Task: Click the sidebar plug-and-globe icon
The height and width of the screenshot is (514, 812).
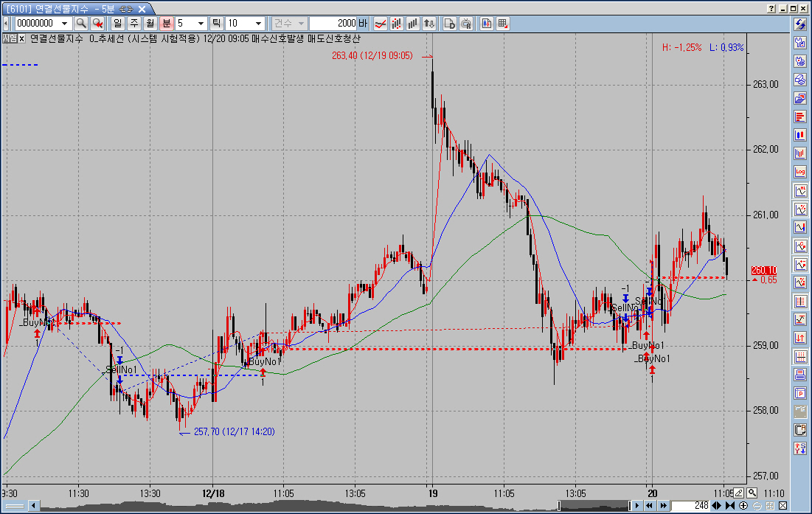Action: (800, 61)
